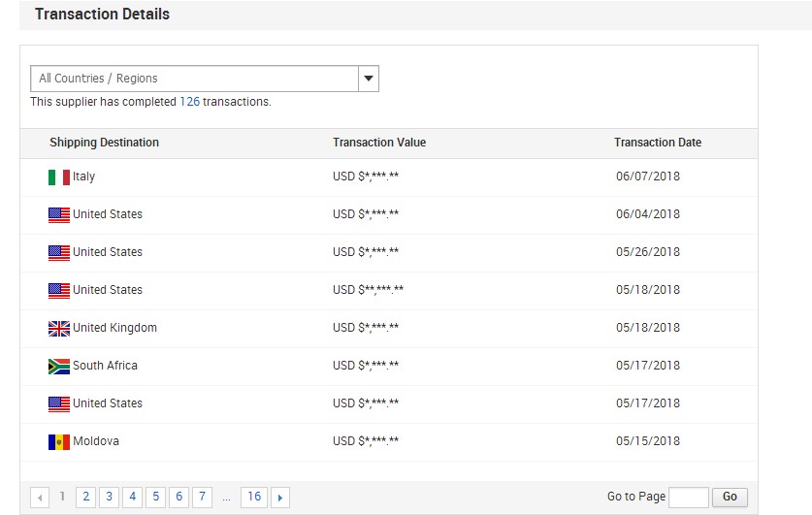The width and height of the screenshot is (812, 515).
Task: Expand the country filter dropdown arrow
Action: point(368,79)
